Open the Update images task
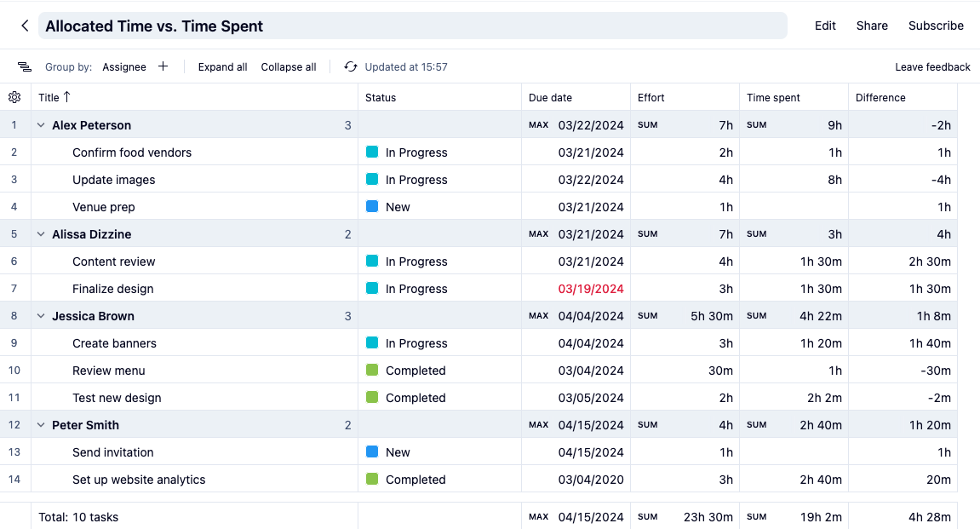This screenshot has height=529, width=980. [114, 180]
